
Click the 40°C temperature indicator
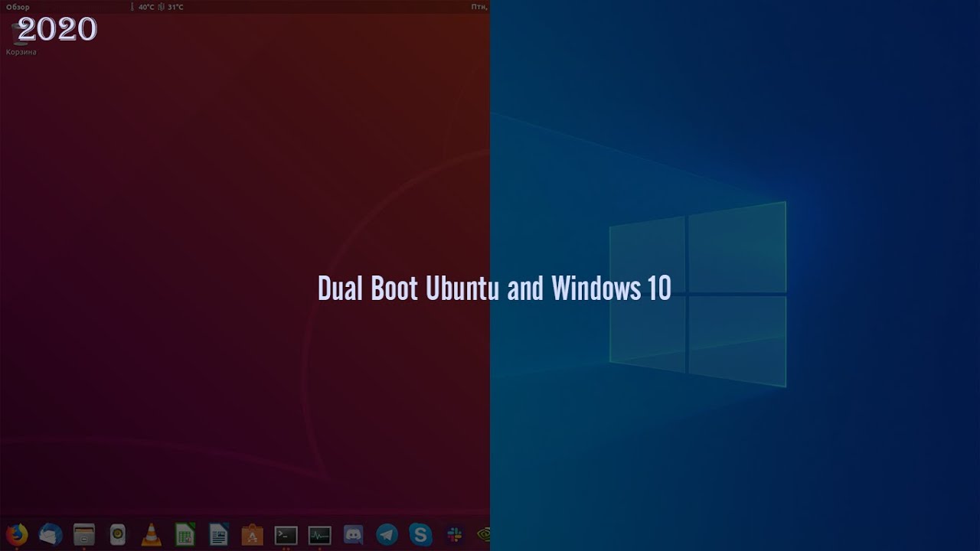142,7
